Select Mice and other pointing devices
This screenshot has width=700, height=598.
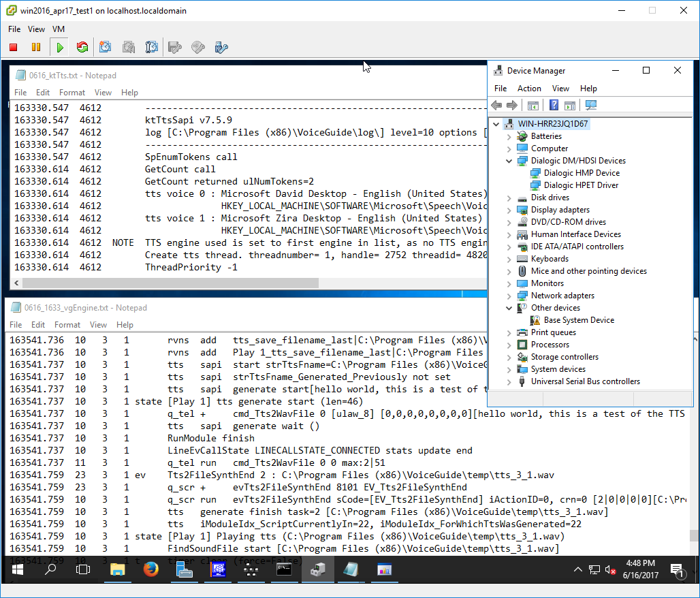coord(589,271)
